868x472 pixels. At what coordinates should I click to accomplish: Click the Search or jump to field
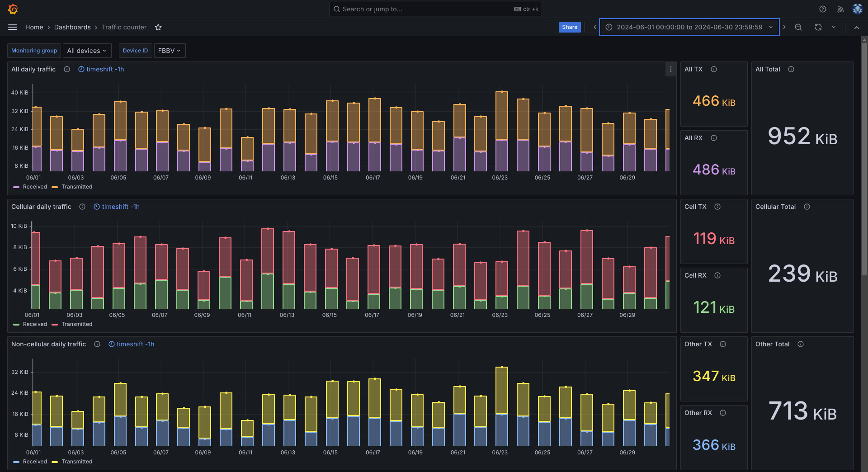point(425,9)
